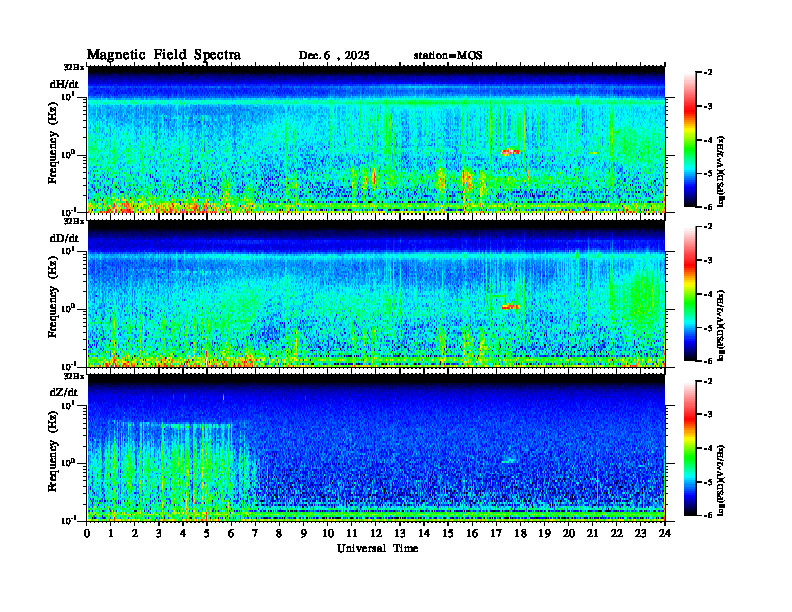Select the "dD/dt" panel label
This screenshot has width=792, height=612.
point(64,238)
